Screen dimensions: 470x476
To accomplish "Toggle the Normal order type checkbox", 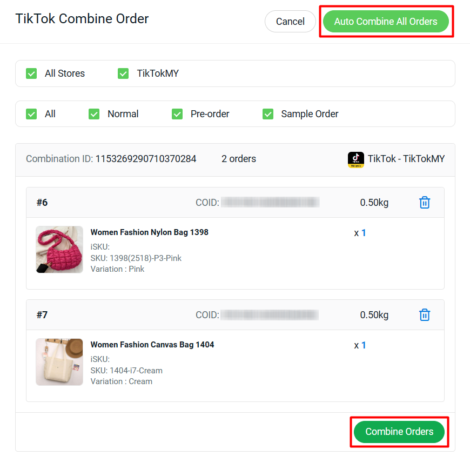I will click(x=94, y=114).
